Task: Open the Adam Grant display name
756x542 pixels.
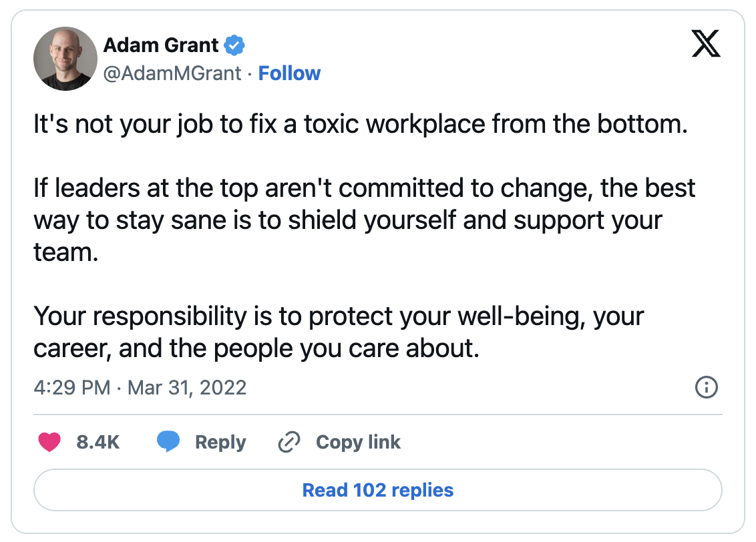Action: tap(161, 45)
